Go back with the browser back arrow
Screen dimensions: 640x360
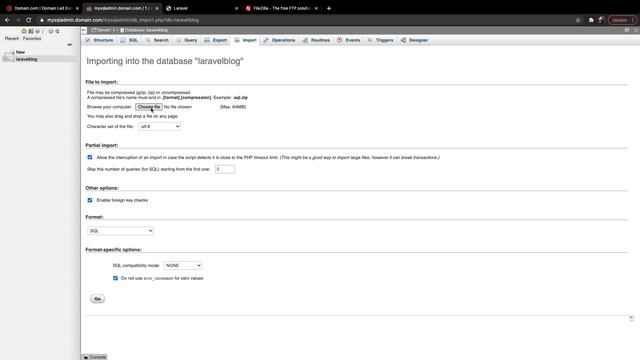tap(7, 20)
